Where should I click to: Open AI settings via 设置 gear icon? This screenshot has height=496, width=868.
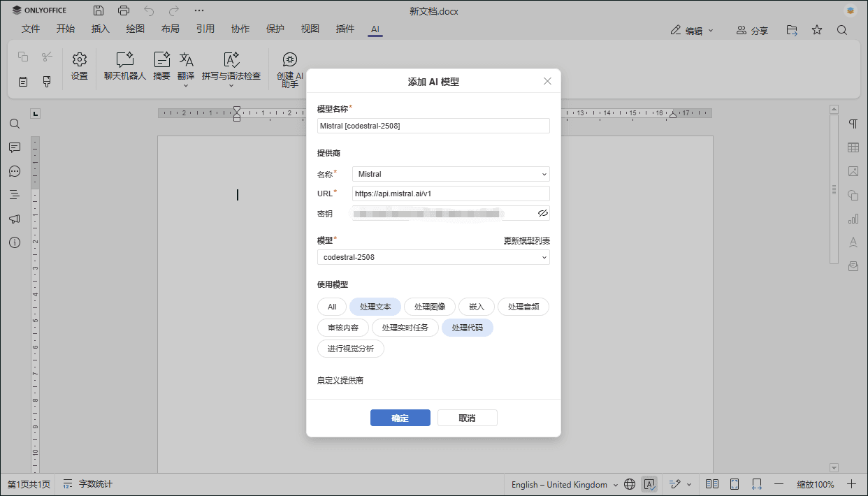[79, 68]
